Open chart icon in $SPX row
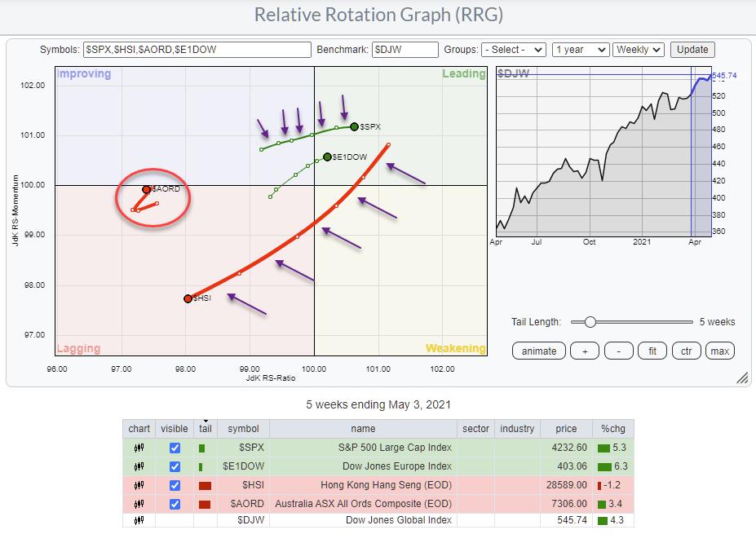The image size is (756, 543). [139, 448]
